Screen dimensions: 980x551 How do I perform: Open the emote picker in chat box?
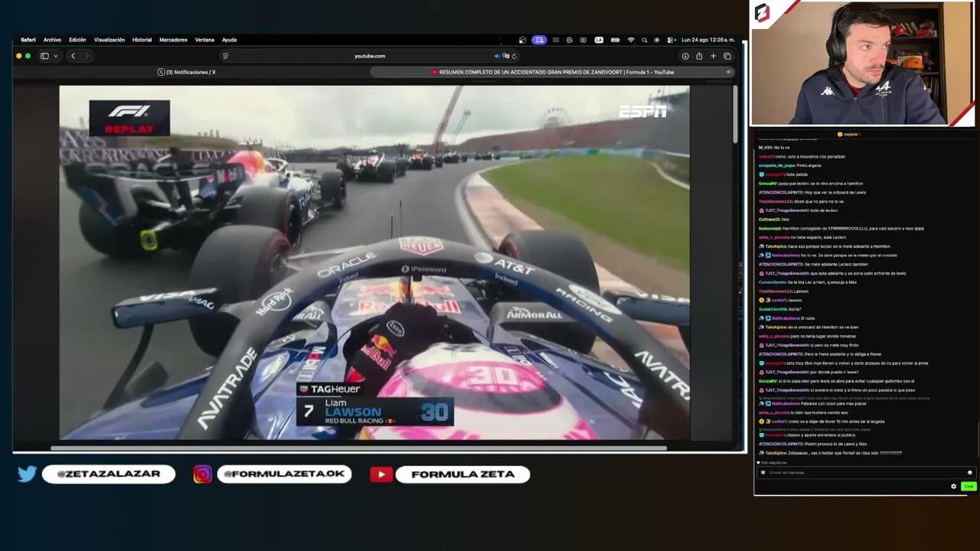(969, 472)
